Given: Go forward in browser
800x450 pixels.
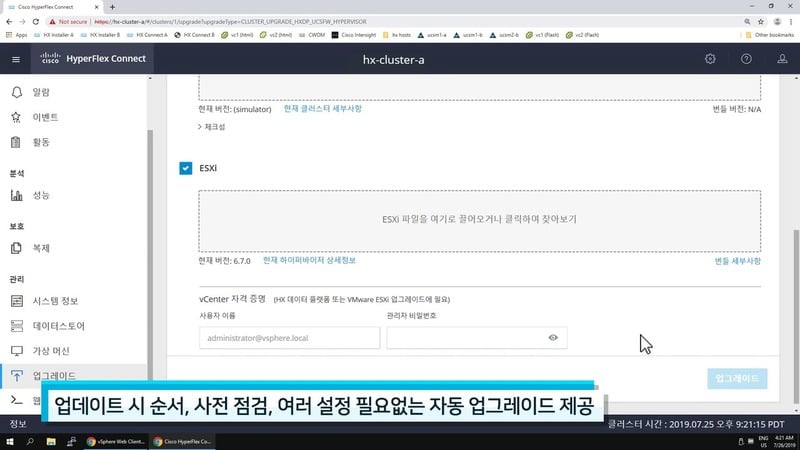Looking at the screenshot, I should 22,22.
